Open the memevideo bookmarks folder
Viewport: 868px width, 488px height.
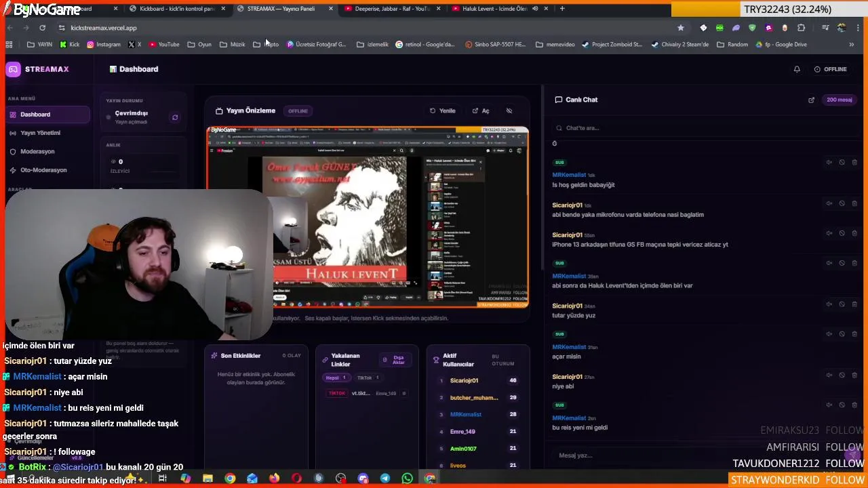point(555,45)
